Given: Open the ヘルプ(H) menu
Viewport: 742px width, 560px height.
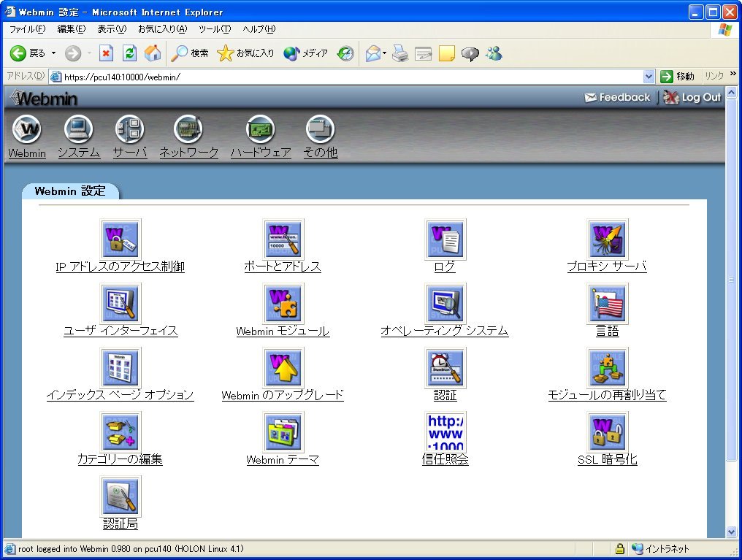Looking at the screenshot, I should pyautogui.click(x=259, y=29).
